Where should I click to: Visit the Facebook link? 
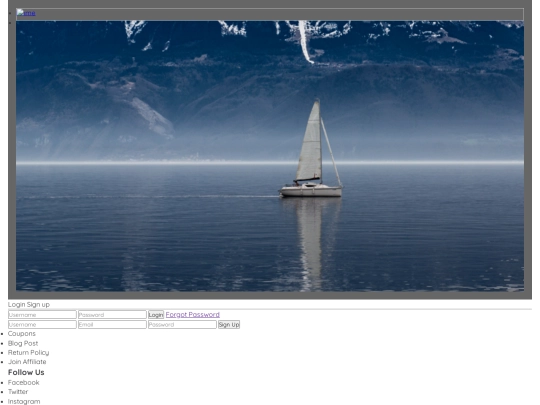point(23,383)
